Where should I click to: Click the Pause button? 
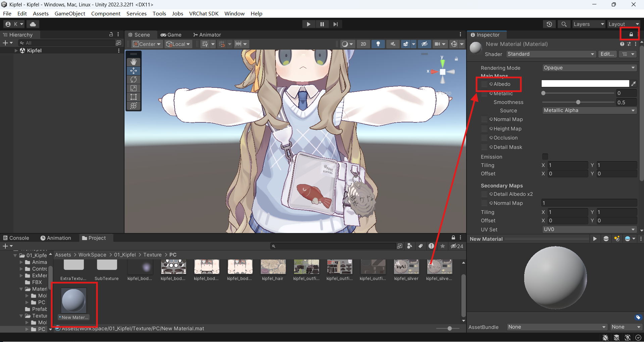322,24
